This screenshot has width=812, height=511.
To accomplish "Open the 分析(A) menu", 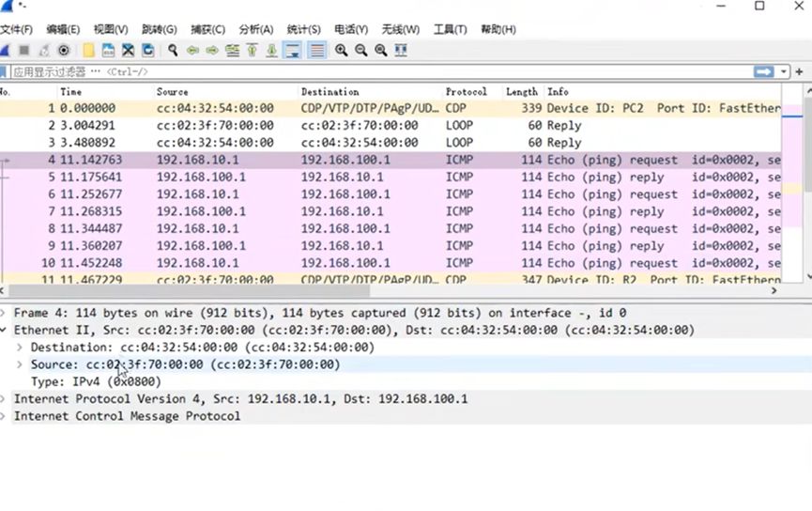I will (x=256, y=29).
